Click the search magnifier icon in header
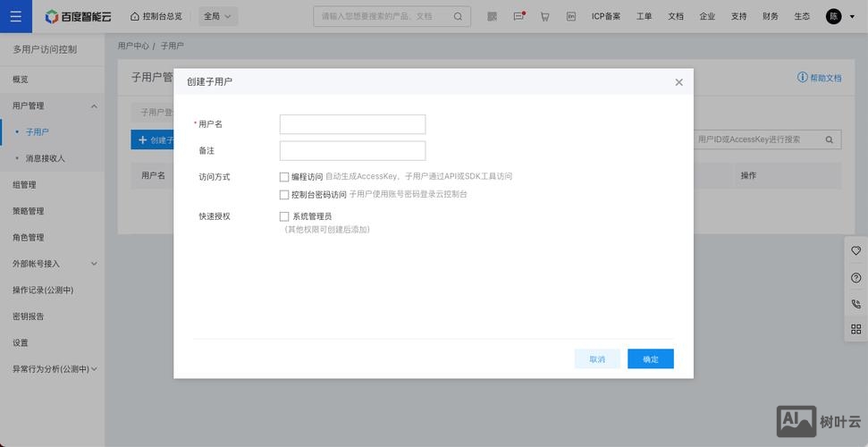Image resolution: width=868 pixels, height=447 pixels. point(458,17)
